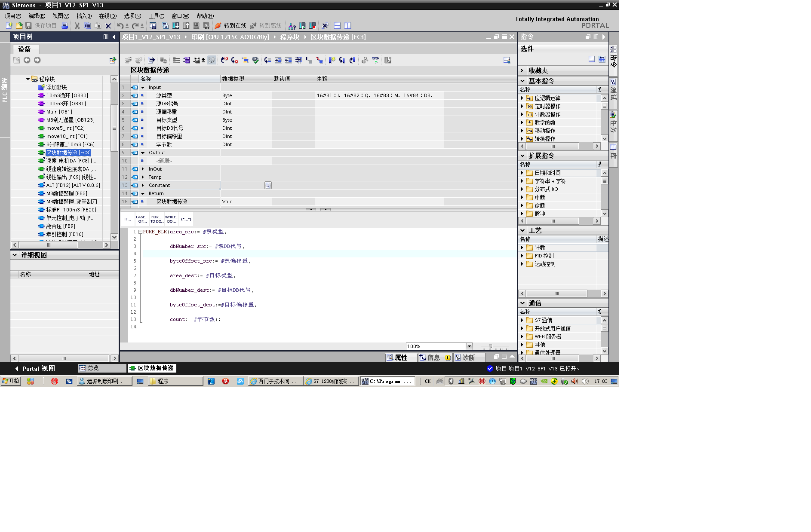
Task: Expand the Temp section in interface table
Action: [x=143, y=177]
